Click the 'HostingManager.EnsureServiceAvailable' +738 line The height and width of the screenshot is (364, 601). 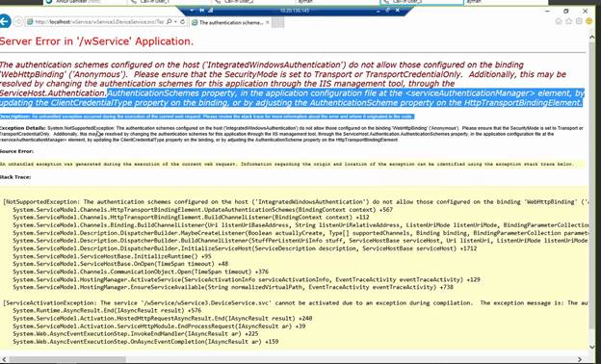click(233, 287)
